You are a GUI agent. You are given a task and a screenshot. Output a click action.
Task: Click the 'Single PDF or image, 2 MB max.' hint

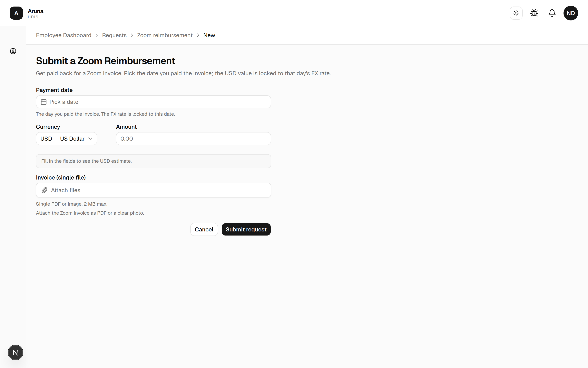(x=72, y=204)
